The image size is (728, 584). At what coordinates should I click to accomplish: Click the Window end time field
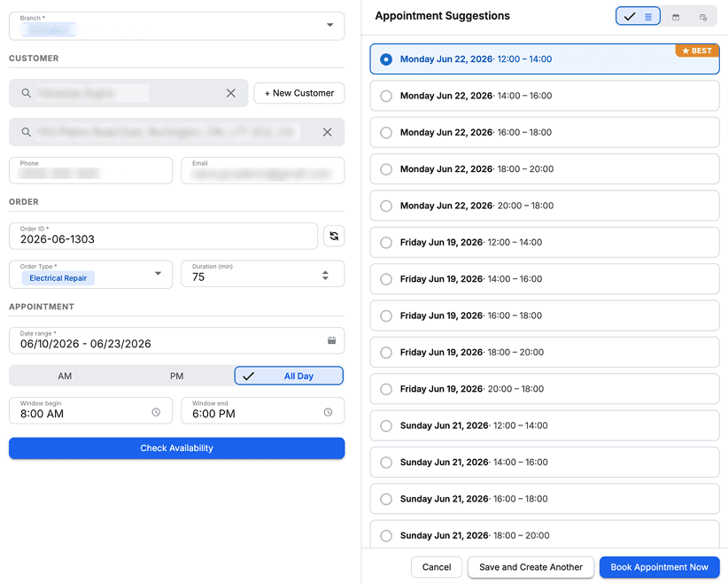click(x=263, y=410)
